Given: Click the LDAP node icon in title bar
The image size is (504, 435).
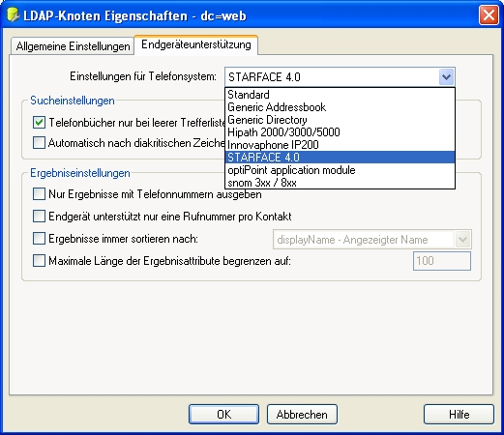Looking at the screenshot, I should point(14,15).
